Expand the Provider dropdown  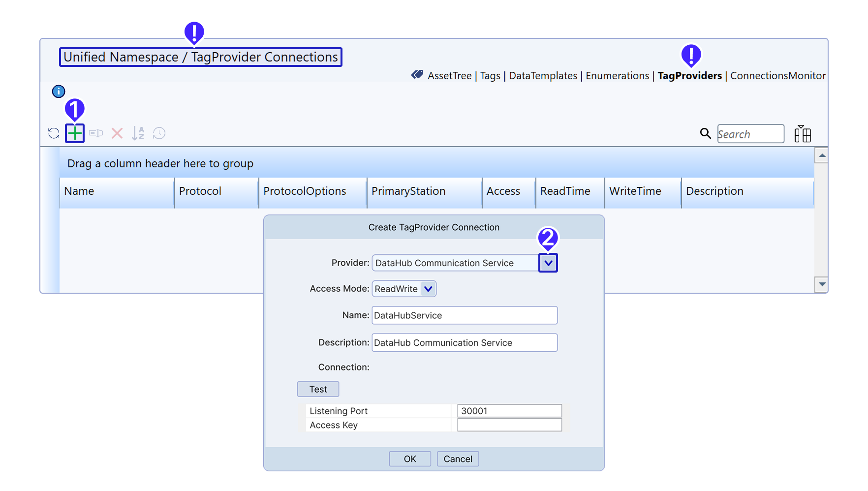[x=548, y=263]
